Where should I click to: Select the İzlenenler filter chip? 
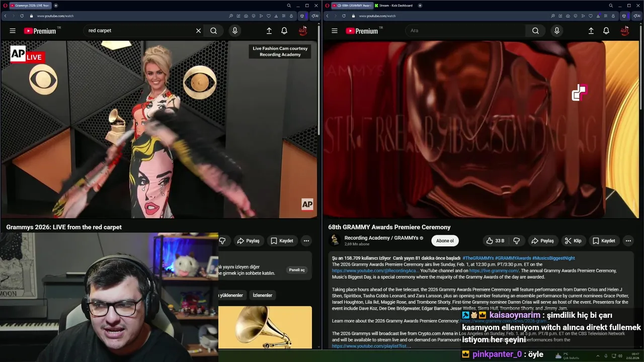tap(262, 295)
